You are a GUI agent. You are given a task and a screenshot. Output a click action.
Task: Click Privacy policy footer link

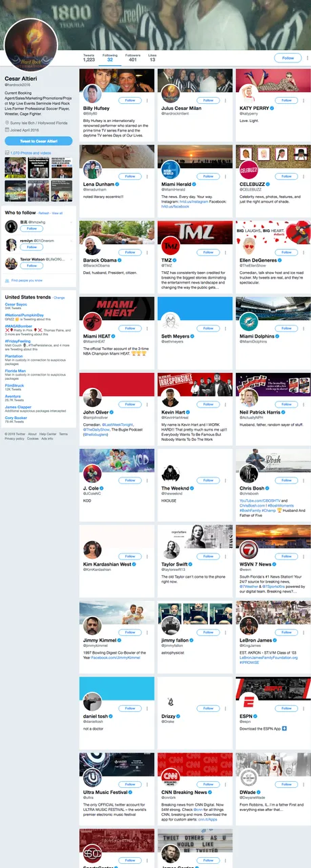point(14,439)
